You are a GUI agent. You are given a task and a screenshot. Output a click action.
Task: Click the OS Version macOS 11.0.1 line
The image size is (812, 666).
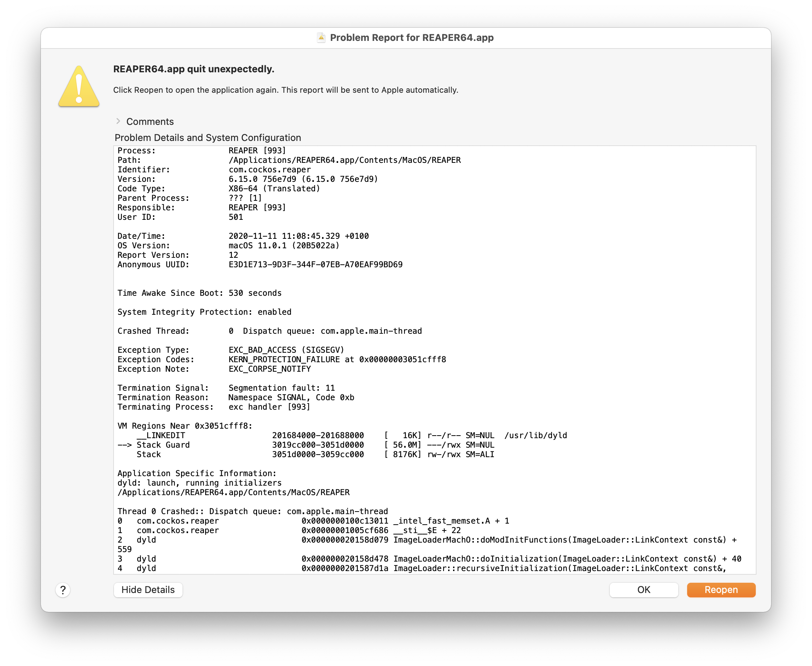(229, 245)
